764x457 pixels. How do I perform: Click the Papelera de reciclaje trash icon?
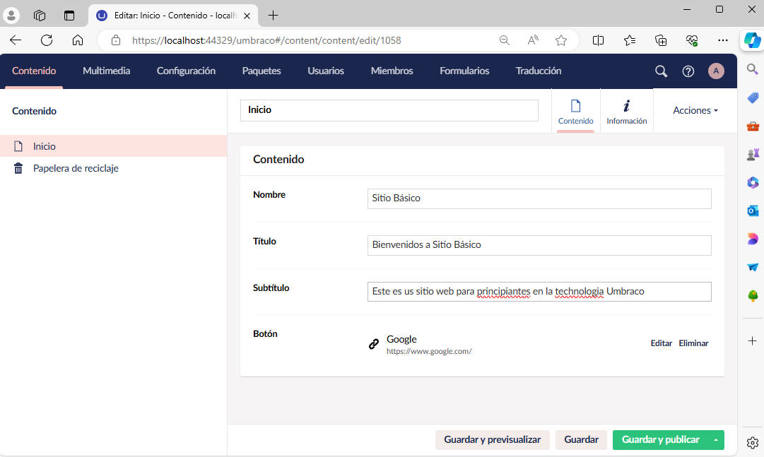[x=18, y=168]
